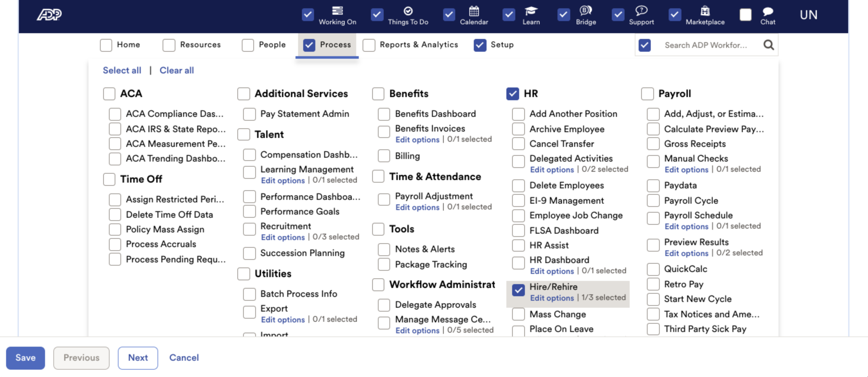Switch to the People tab
Viewport: 868px width, 377px height.
click(x=272, y=45)
